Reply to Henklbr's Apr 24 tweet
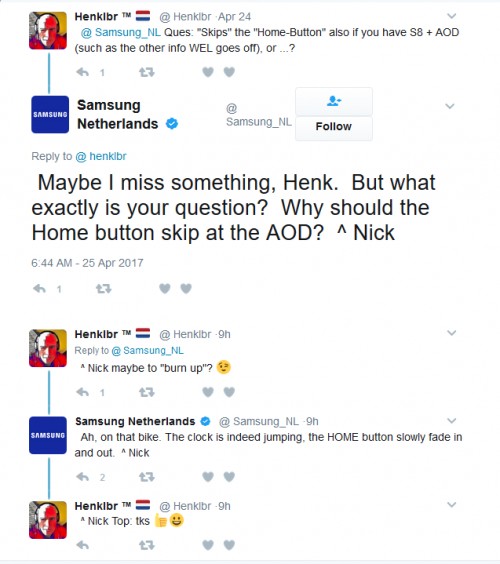 point(83,72)
